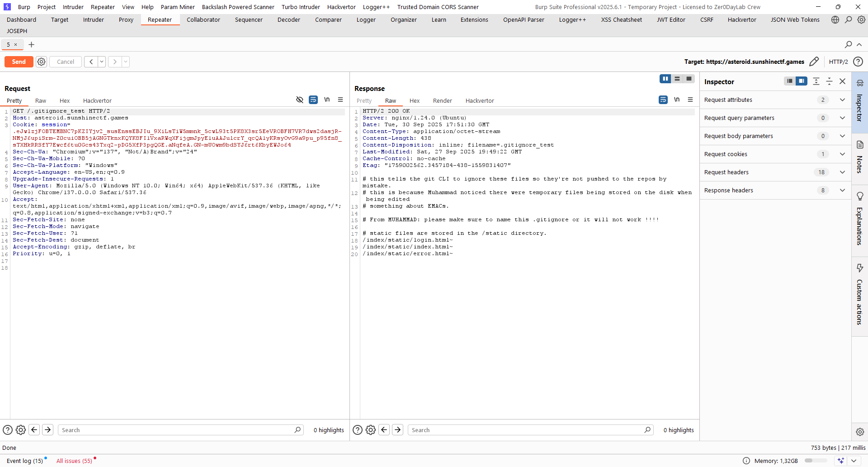Edit the target with pencil icon
The height and width of the screenshot is (467, 868).
(814, 62)
